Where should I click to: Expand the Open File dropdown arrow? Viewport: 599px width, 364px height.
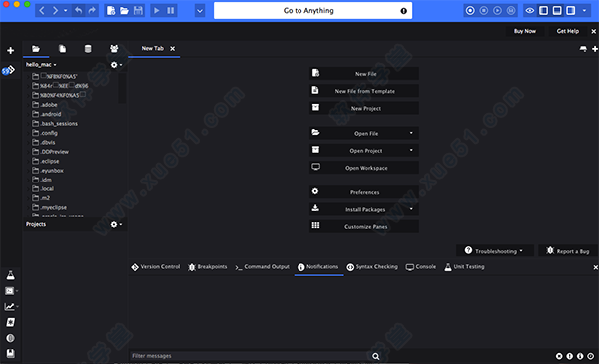(411, 133)
